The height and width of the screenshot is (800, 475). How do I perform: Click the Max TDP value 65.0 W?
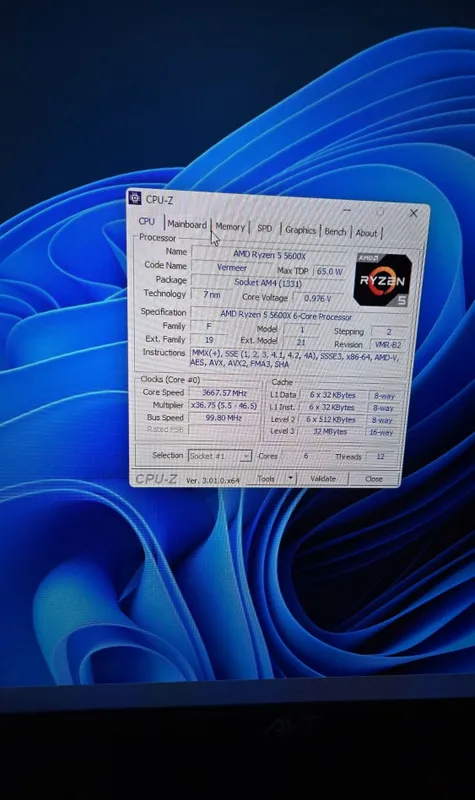[x=330, y=271]
